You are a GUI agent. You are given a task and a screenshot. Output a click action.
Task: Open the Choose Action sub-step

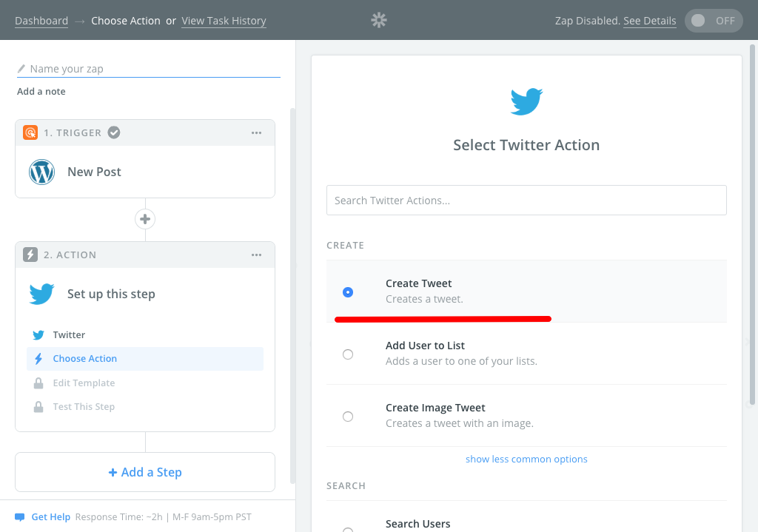point(145,359)
